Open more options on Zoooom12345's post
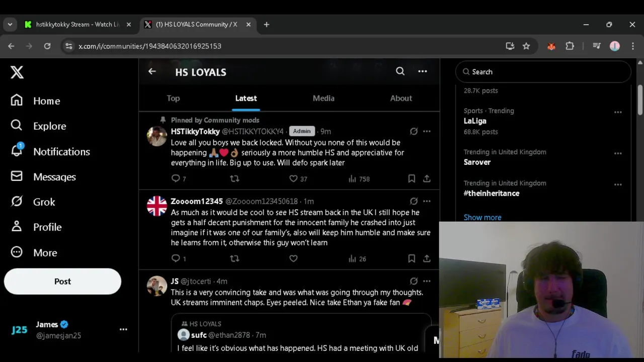The image size is (644, 362). (427, 201)
